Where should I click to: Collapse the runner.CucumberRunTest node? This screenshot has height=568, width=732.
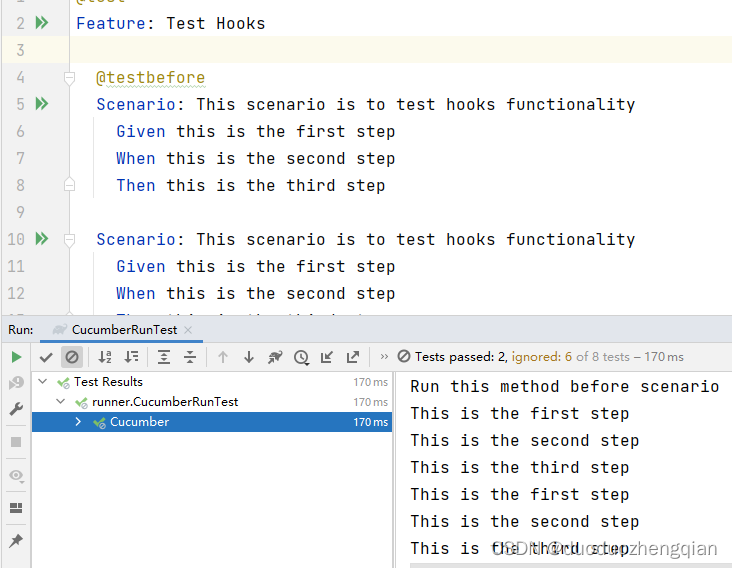click(x=60, y=401)
